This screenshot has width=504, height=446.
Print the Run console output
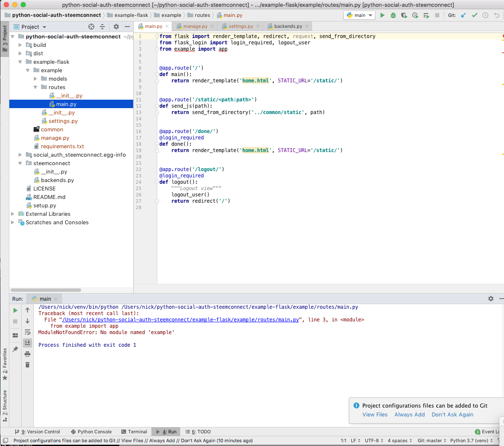click(x=27, y=354)
